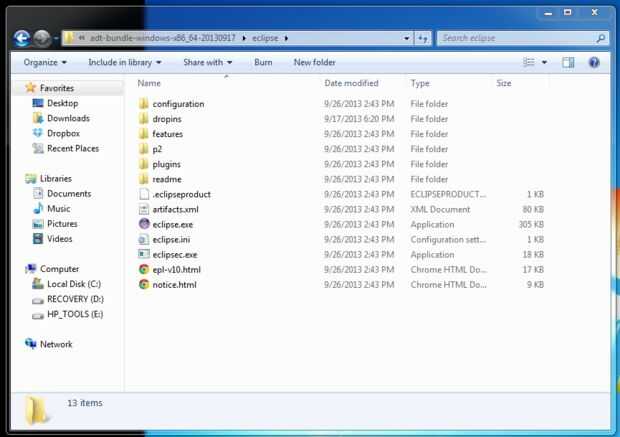Click the 13 items status text
Viewport: 620px width, 437px height.
(x=85, y=403)
